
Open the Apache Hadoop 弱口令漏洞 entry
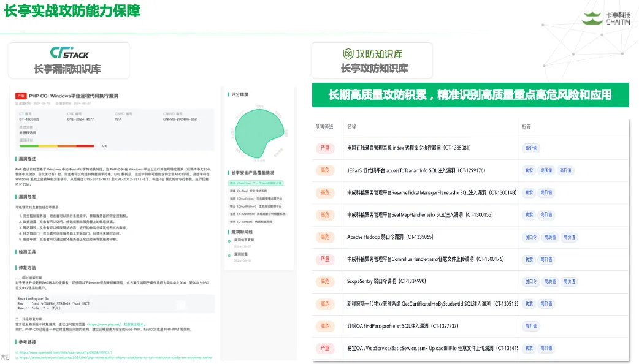click(x=390, y=237)
